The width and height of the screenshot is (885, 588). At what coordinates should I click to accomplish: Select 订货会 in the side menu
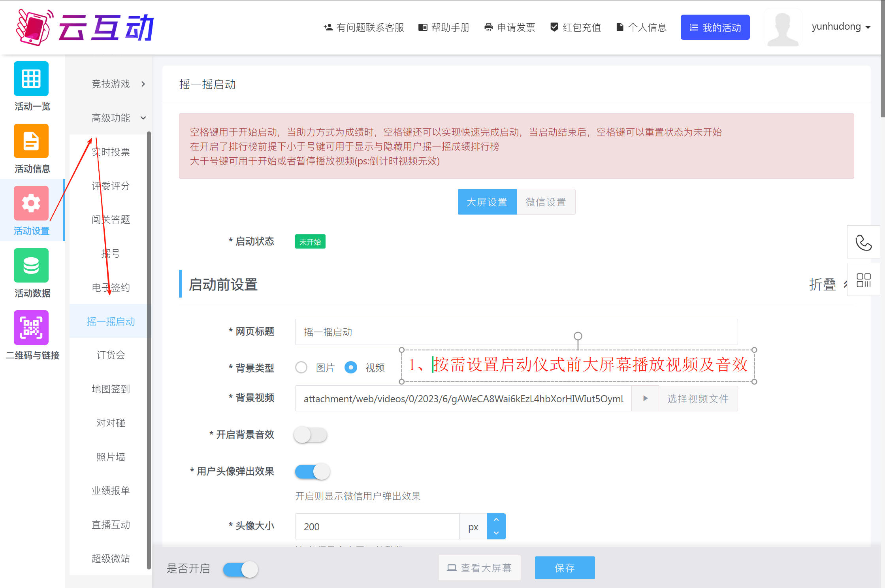click(x=111, y=355)
